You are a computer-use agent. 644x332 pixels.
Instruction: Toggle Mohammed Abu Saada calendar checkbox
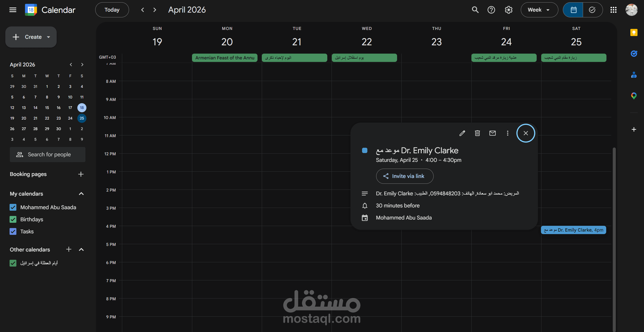(13, 207)
